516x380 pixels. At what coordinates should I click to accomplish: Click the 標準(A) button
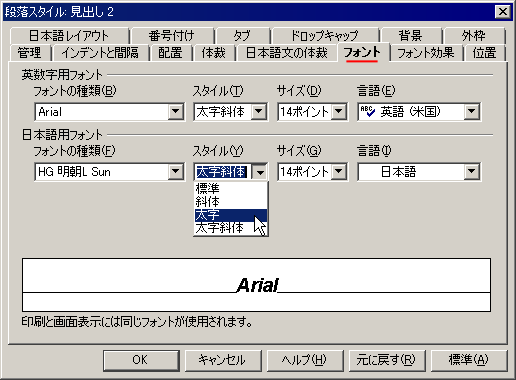tap(469, 360)
